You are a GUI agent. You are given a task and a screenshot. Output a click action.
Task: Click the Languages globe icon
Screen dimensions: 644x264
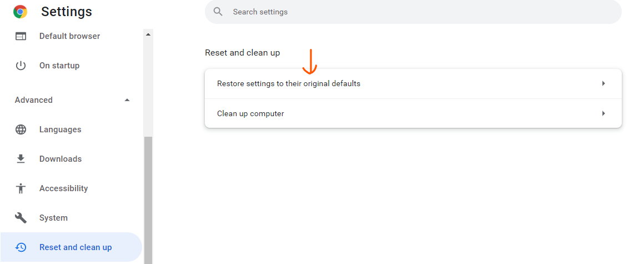point(21,129)
